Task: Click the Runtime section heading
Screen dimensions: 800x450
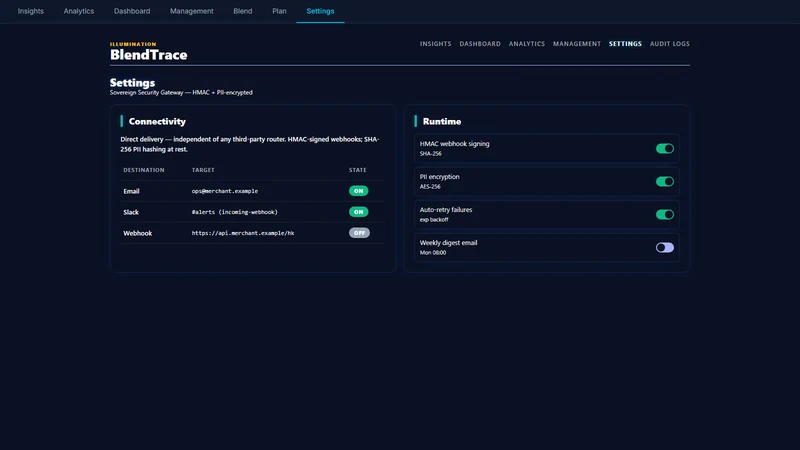Action: pyautogui.click(x=442, y=121)
